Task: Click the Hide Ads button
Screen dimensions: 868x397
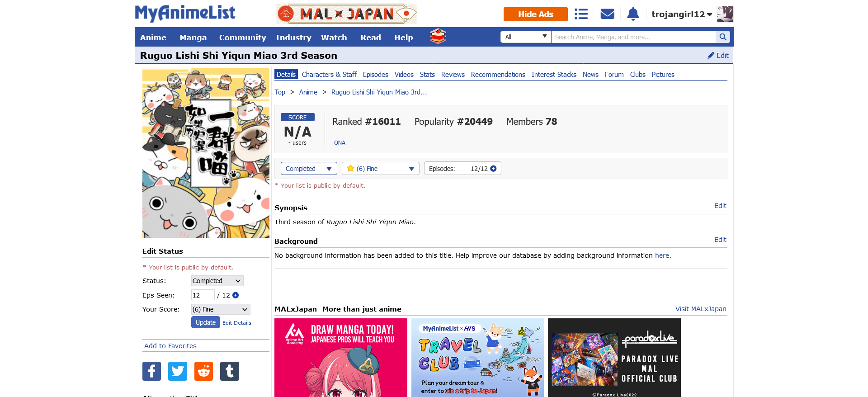Action: point(536,14)
